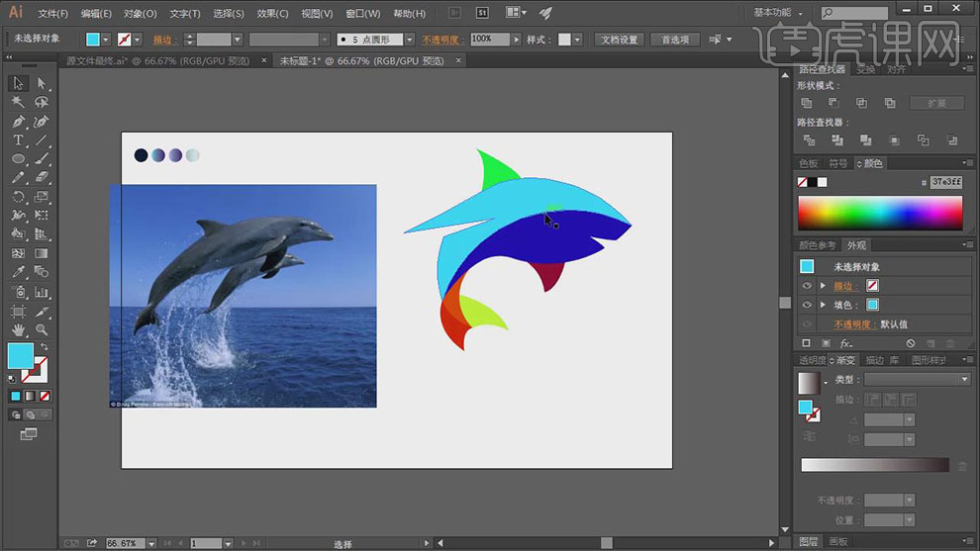Open the opacity 100% dropdown arrow
Viewport: 980px width, 551px height.
[x=516, y=40]
